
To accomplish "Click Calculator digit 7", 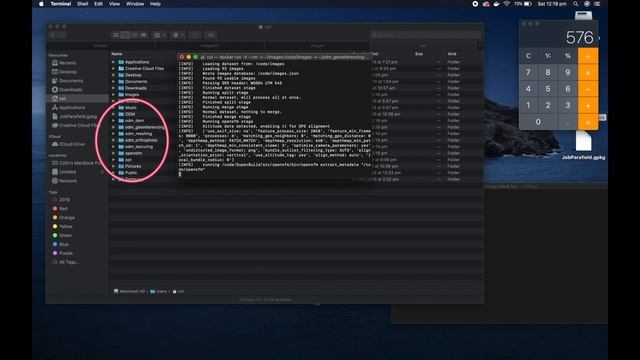I will pyautogui.click(x=528, y=73).
